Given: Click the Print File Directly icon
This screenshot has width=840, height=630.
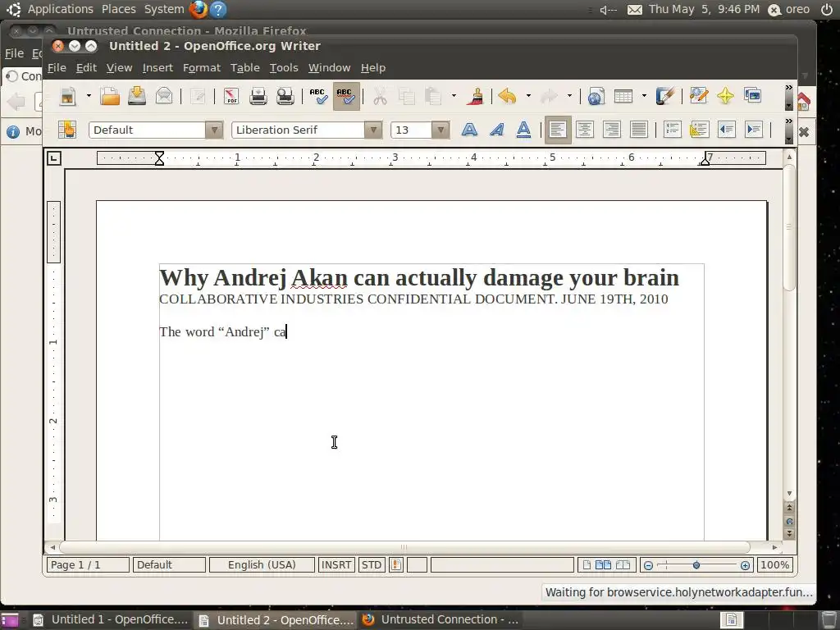Looking at the screenshot, I should click(258, 97).
